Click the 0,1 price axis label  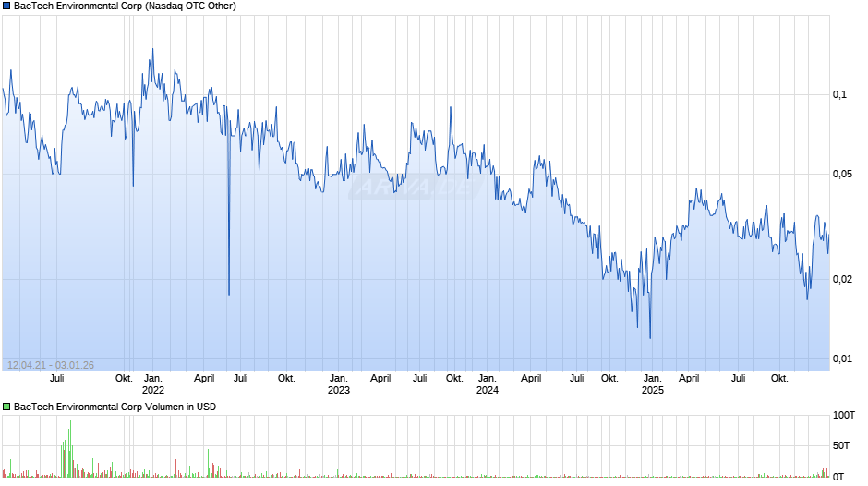point(839,95)
